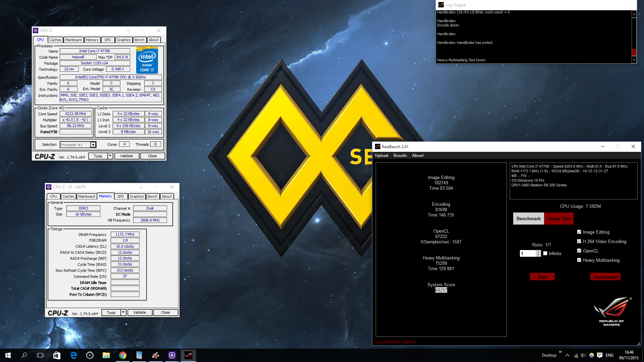The width and height of the screenshot is (644, 362).
Task: Open Wi-Fi network tray icon
Action: [576, 356]
